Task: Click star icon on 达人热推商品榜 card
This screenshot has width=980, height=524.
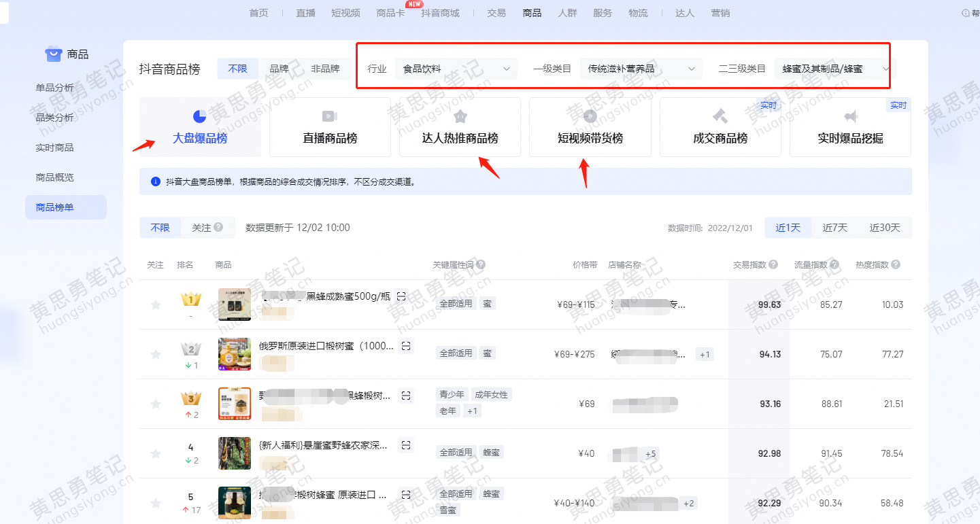Action: click(x=460, y=116)
